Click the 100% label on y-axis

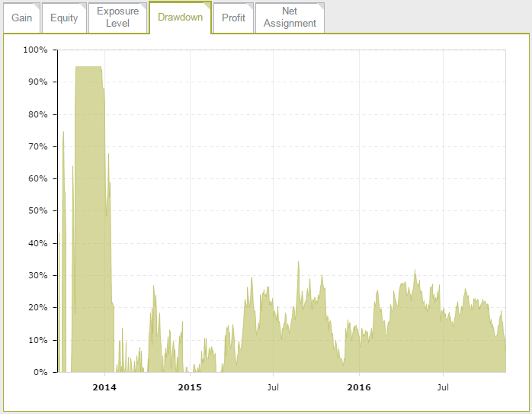pyautogui.click(x=35, y=50)
